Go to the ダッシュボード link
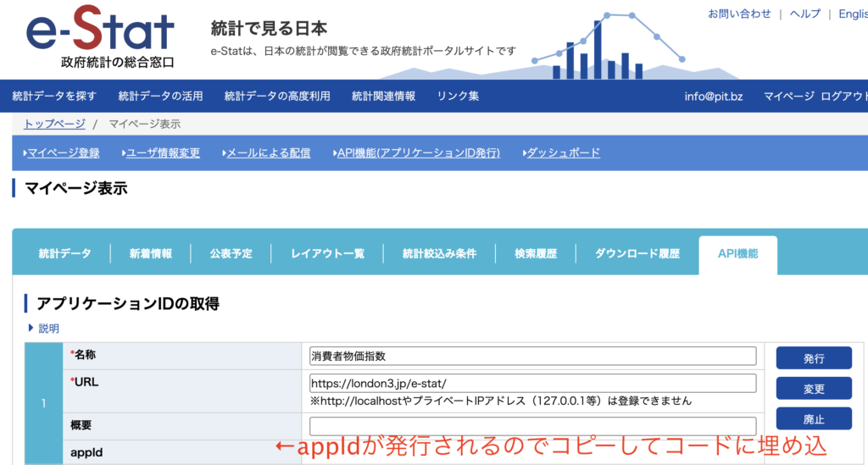Image resolution: width=868 pixels, height=465 pixels. tap(563, 153)
